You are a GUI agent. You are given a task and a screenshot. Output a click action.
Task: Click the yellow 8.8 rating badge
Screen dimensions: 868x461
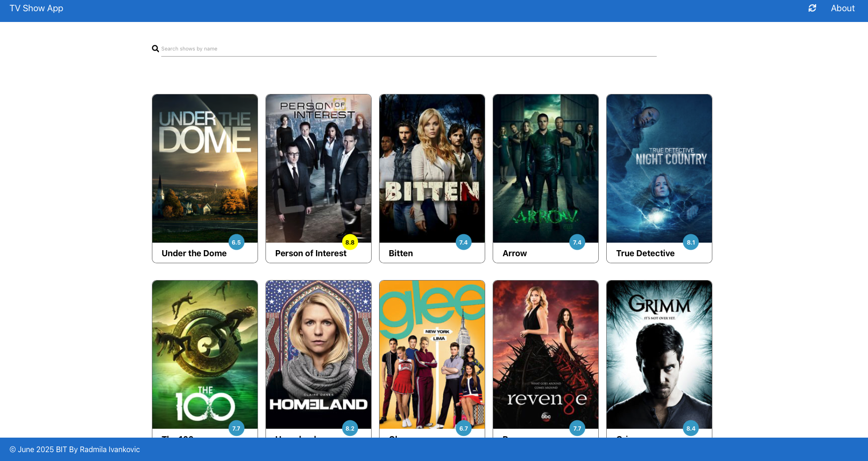click(x=350, y=242)
